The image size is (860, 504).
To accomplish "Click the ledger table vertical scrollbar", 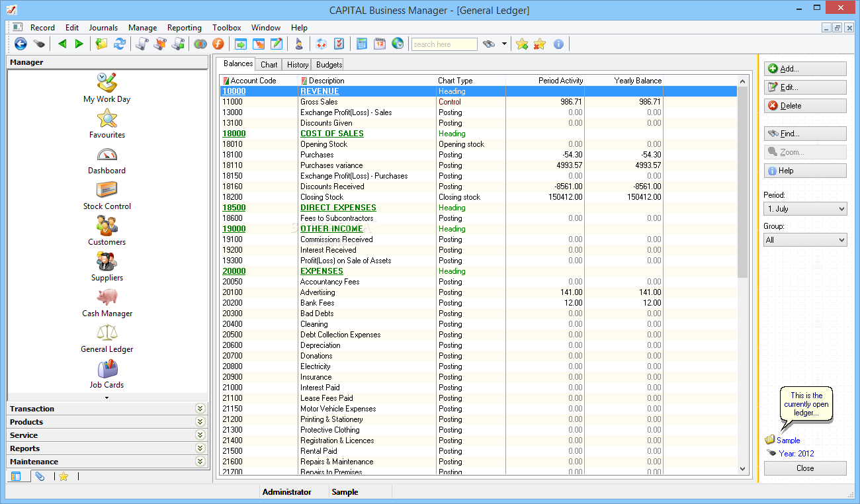I will click(742, 274).
